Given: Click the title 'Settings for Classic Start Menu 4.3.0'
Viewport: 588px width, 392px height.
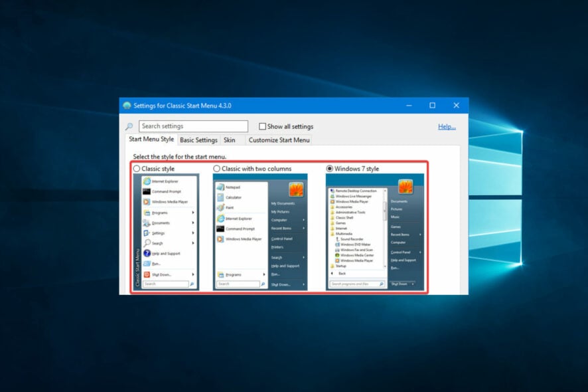Looking at the screenshot, I should [183, 106].
